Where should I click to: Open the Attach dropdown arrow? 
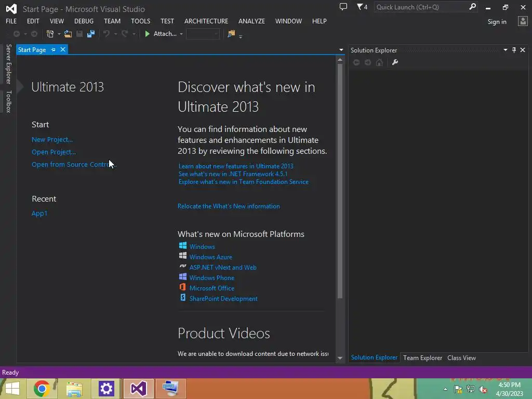[x=181, y=34]
